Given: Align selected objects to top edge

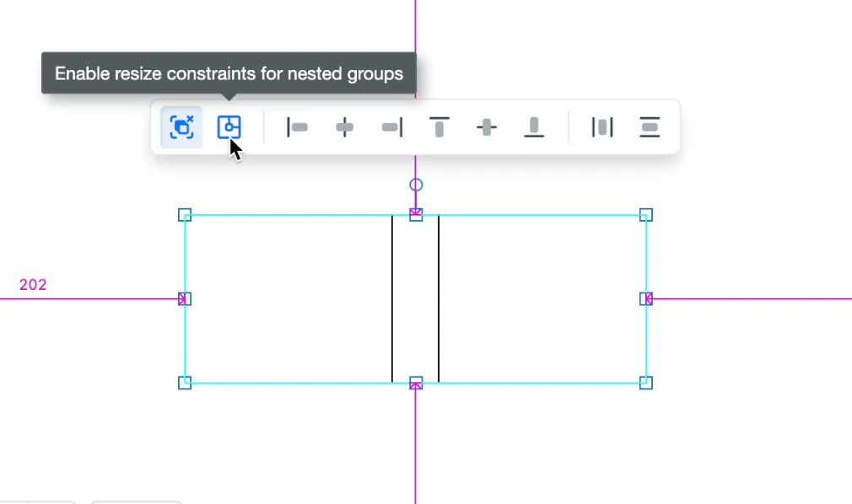Looking at the screenshot, I should tap(439, 127).
